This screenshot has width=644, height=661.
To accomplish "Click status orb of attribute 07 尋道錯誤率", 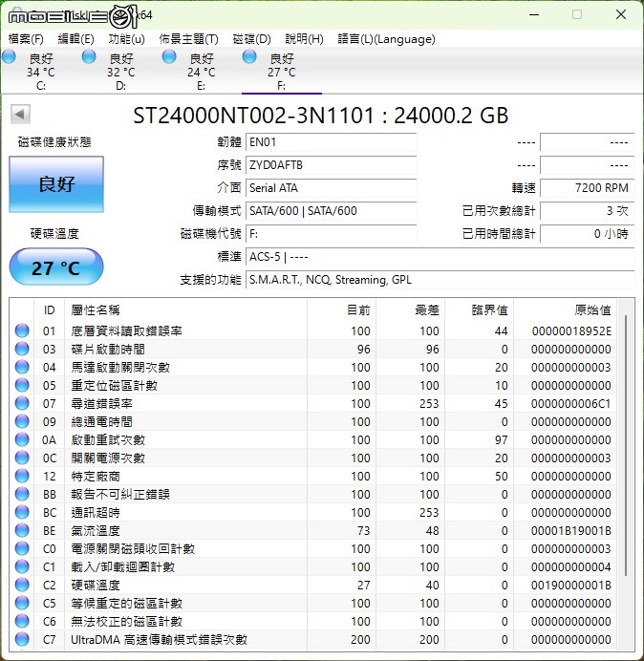I will [22, 403].
